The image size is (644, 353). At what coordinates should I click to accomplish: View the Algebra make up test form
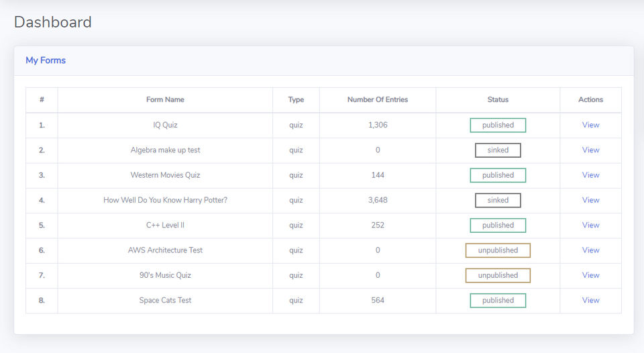coord(590,150)
